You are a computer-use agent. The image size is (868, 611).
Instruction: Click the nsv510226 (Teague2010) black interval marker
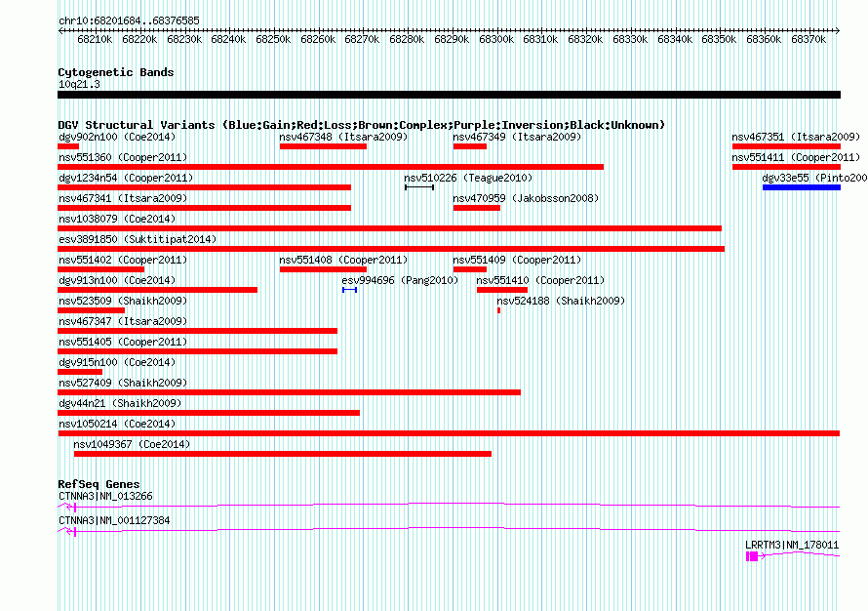tap(419, 187)
